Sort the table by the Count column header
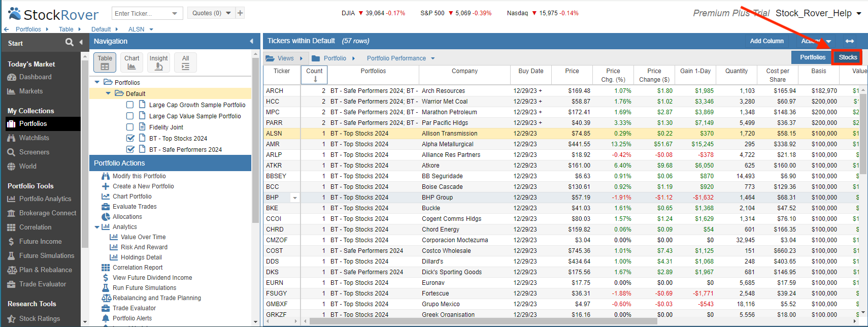This screenshot has height=327, width=868. [x=314, y=75]
